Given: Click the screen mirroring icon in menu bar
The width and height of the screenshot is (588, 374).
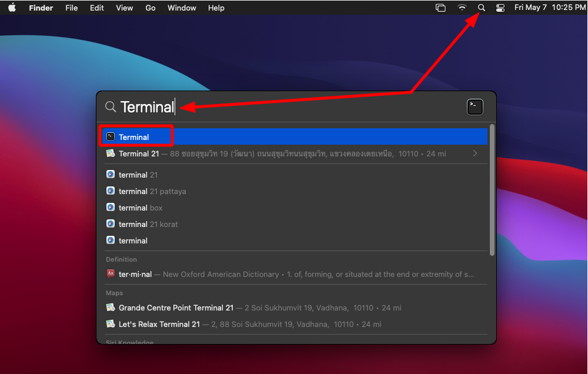Looking at the screenshot, I should (x=440, y=8).
